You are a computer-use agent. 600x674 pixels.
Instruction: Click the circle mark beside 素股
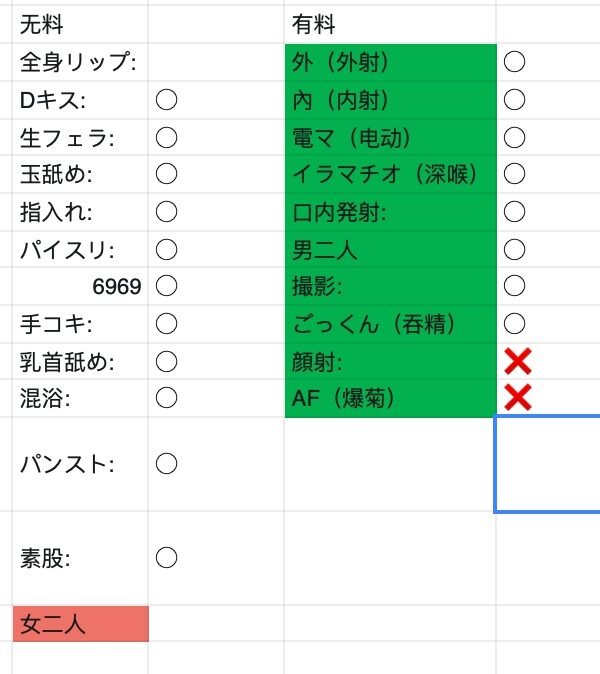click(167, 557)
